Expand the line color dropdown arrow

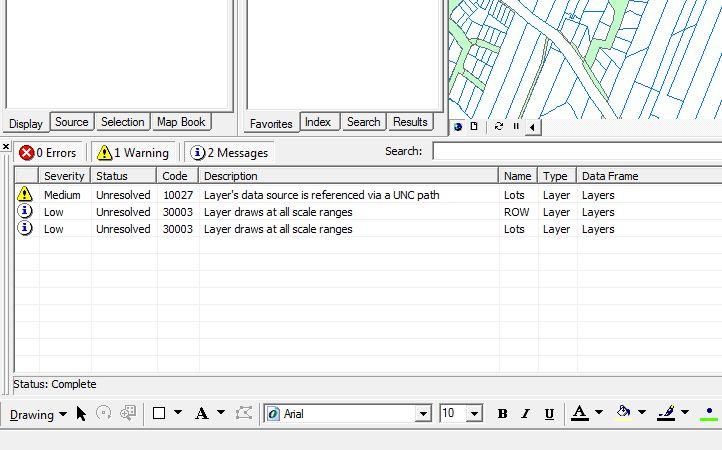[x=685, y=412]
